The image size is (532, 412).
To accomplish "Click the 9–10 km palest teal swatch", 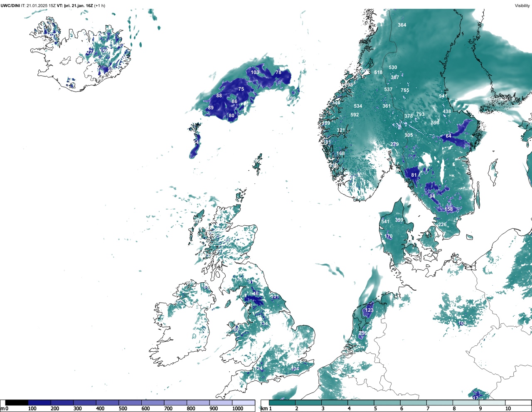I will click(492, 402).
